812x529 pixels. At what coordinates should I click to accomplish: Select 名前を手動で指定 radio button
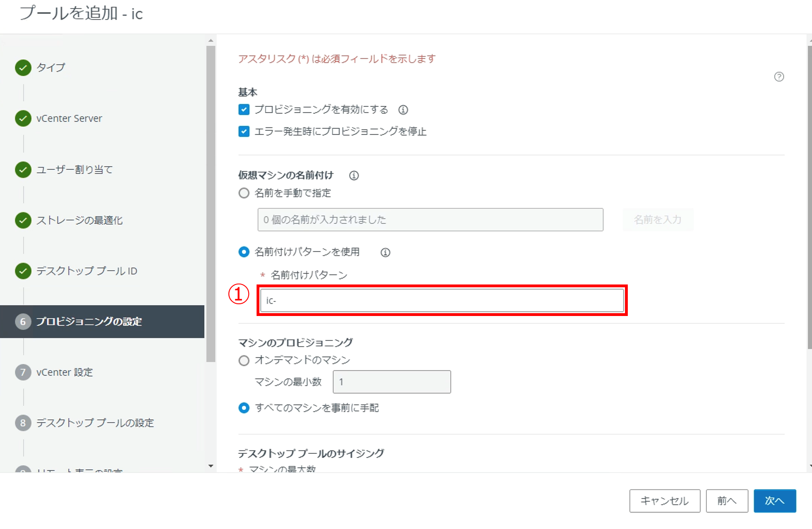point(244,193)
